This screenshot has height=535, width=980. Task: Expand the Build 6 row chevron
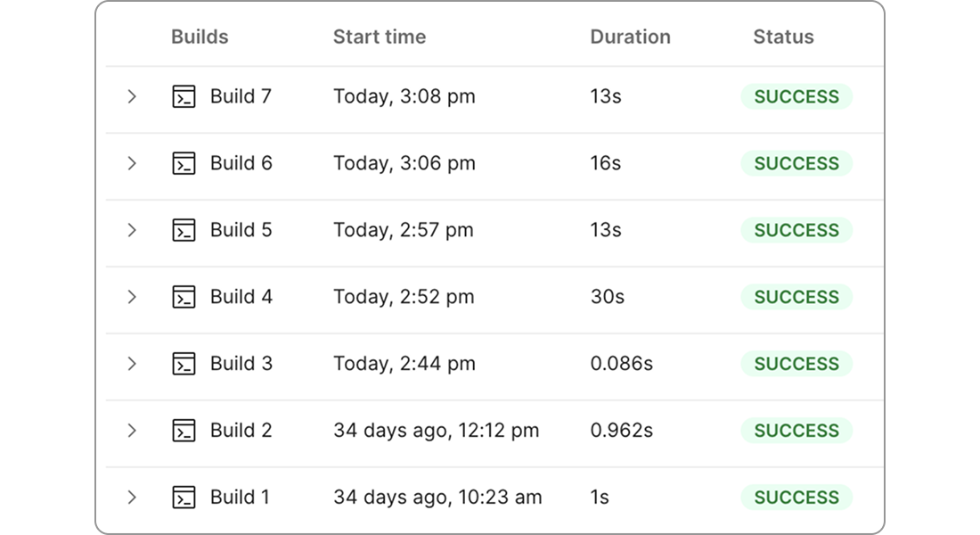tap(132, 163)
